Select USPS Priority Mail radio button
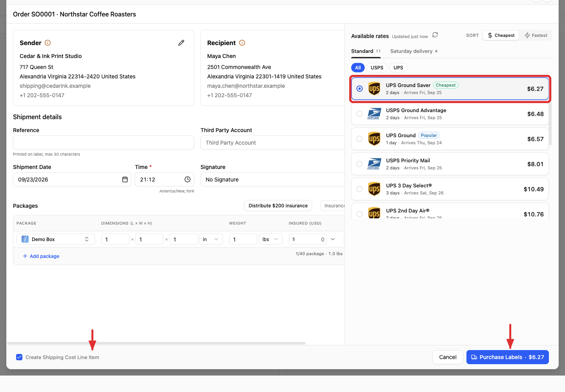Viewport: 565px width, 392px height. click(x=359, y=164)
